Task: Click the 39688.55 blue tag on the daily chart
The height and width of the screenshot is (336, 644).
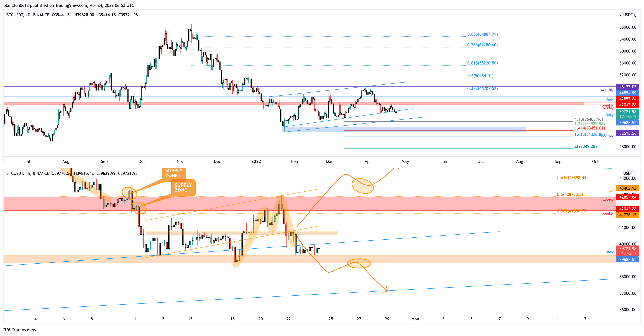Action: pyautogui.click(x=627, y=123)
